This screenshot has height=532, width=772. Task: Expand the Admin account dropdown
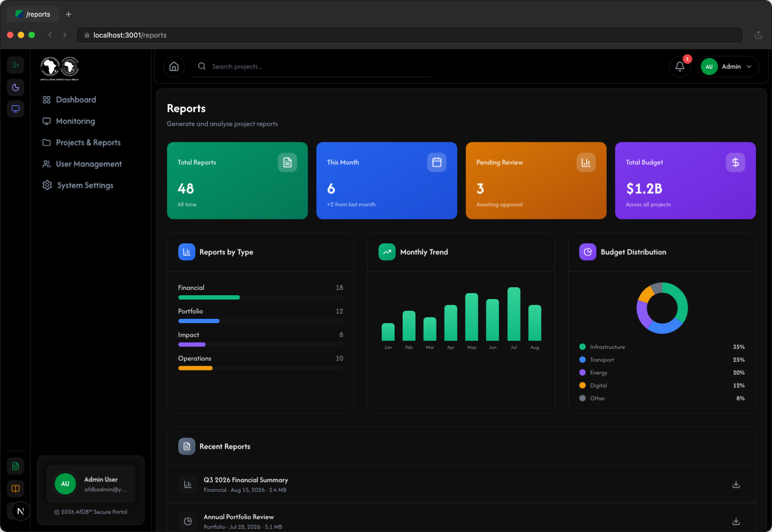coord(728,67)
